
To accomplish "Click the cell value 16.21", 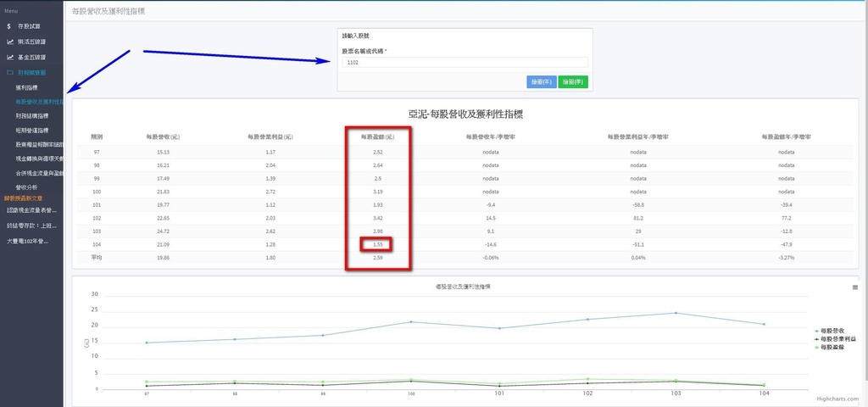I will click(163, 165).
